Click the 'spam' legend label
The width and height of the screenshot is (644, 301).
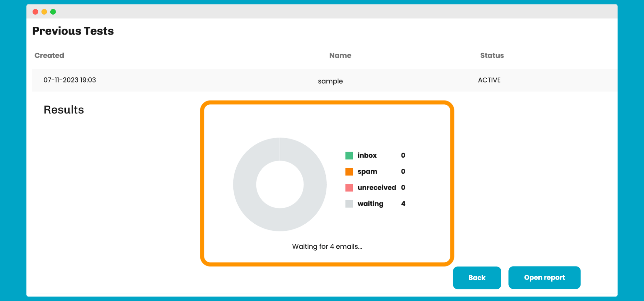point(367,172)
